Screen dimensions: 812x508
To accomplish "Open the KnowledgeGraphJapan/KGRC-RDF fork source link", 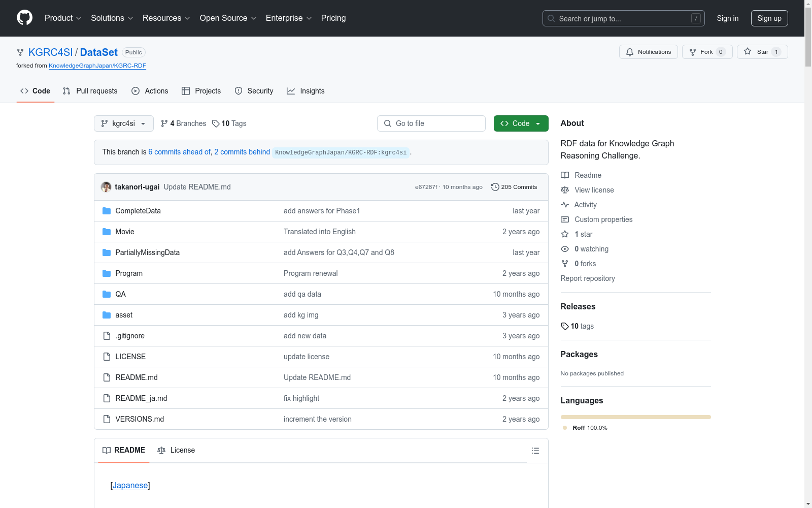I will 97,66.
